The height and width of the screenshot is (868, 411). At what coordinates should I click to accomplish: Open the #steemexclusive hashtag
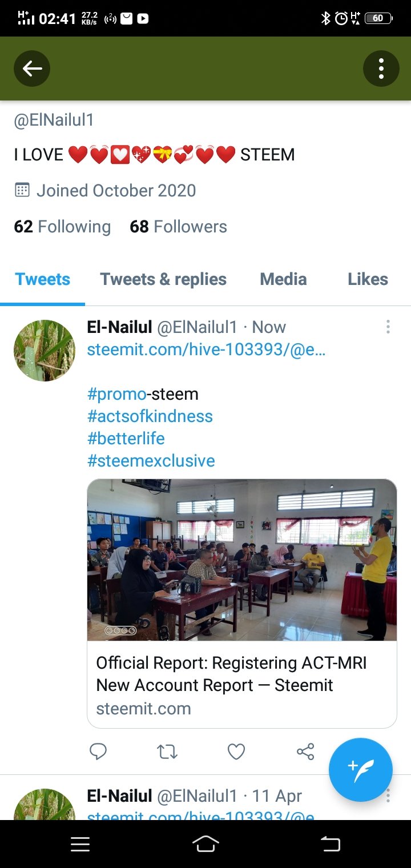point(151,461)
